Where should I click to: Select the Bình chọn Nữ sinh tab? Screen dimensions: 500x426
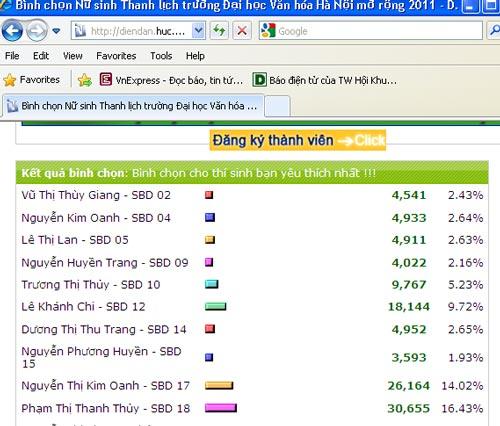[133, 106]
